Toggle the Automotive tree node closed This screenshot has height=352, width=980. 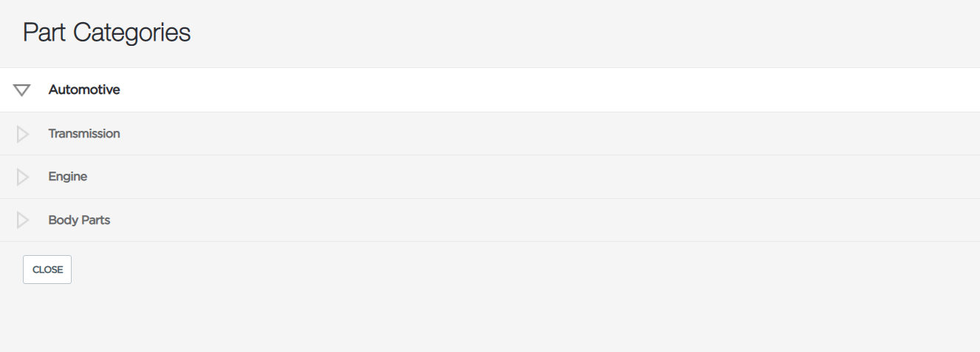coord(22,90)
